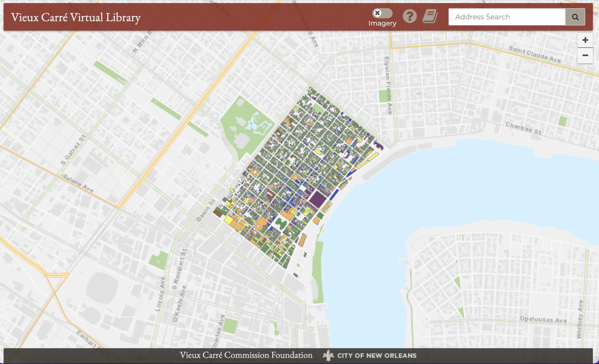Select the brown parcel near Basin St
Viewport: 599px width, 364px height.
[x=218, y=212]
